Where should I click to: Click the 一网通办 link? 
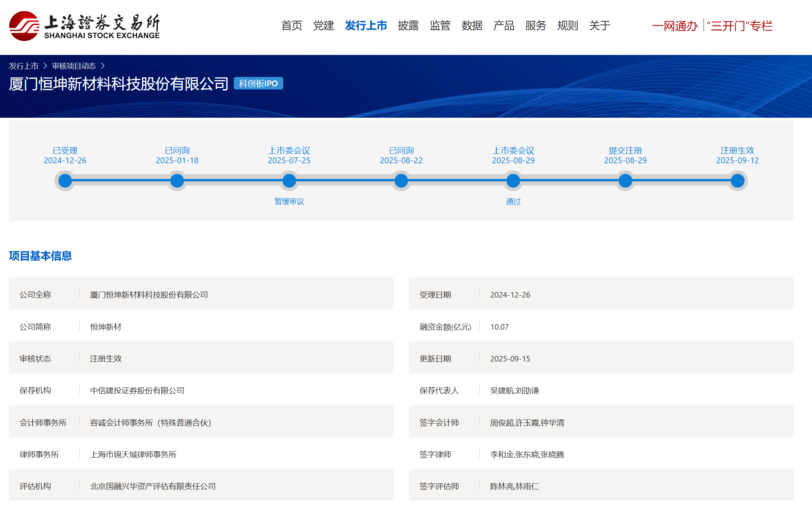click(x=675, y=26)
